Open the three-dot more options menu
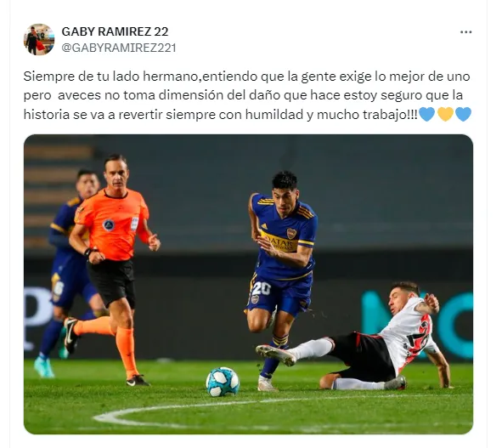This screenshot has width=502, height=448. pyautogui.click(x=465, y=32)
